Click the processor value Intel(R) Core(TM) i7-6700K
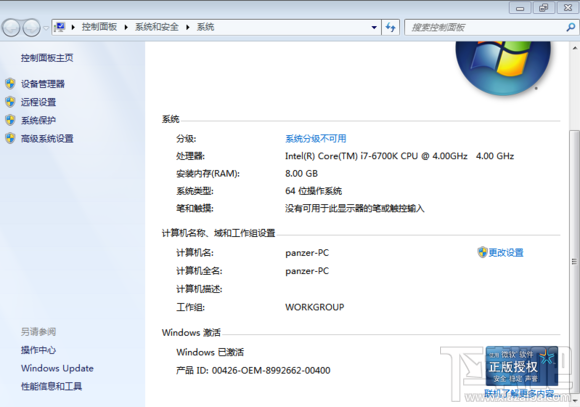The width and height of the screenshot is (580, 407). (x=399, y=156)
